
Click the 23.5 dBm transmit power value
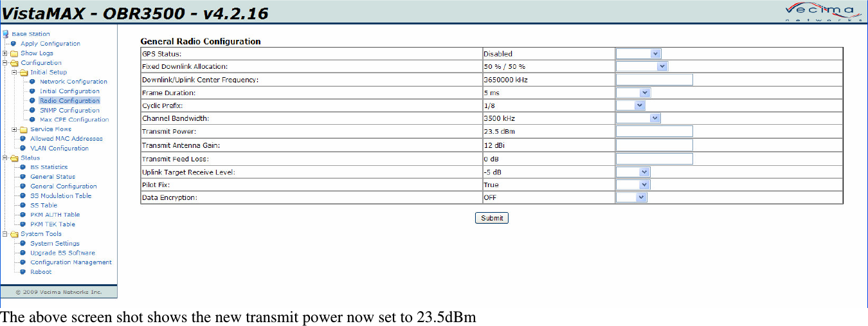point(499,132)
